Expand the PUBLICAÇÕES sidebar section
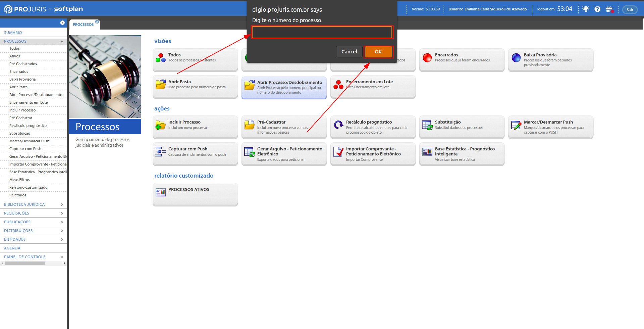The height and width of the screenshot is (329, 644). click(x=62, y=222)
